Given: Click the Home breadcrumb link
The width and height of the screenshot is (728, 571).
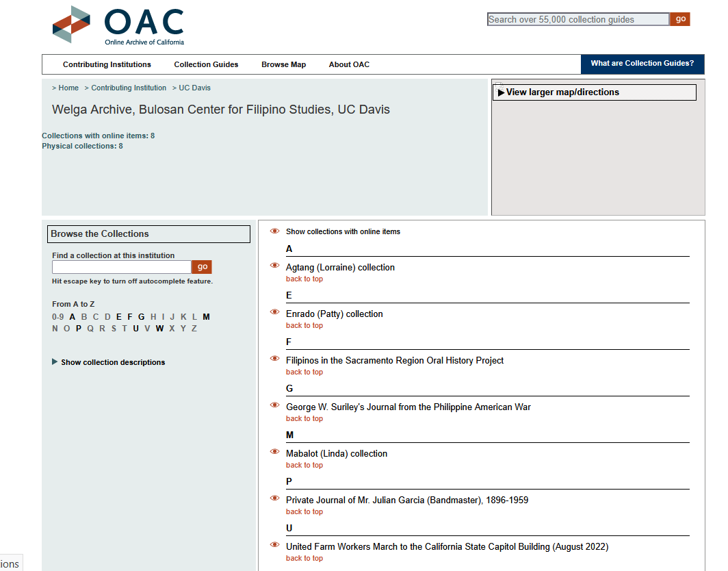Looking at the screenshot, I should tap(68, 88).
